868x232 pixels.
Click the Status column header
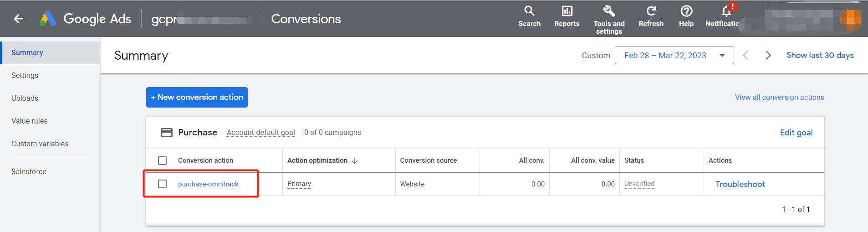point(634,160)
